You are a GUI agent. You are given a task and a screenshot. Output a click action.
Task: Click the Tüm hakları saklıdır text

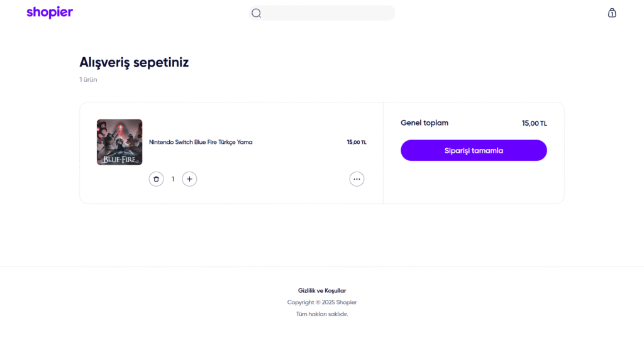click(322, 314)
